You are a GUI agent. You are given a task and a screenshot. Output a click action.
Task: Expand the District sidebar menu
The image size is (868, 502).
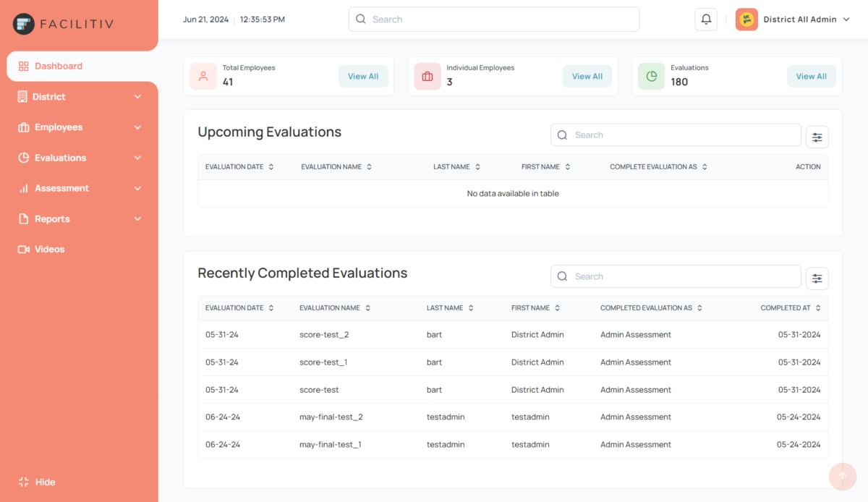coord(80,97)
